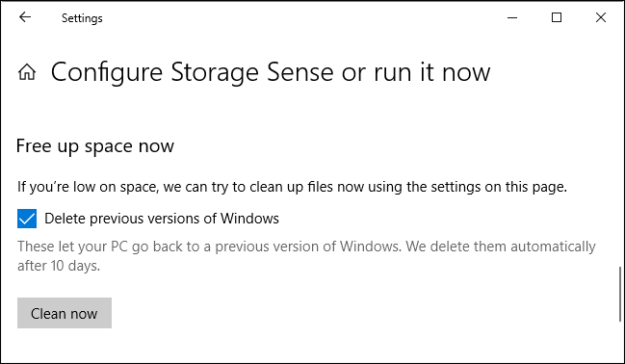
Task: Click the 'Settings' window title text
Action: (82, 18)
